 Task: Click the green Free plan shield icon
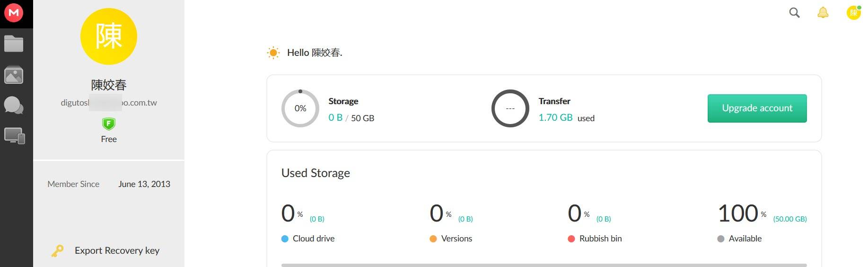coord(109,124)
